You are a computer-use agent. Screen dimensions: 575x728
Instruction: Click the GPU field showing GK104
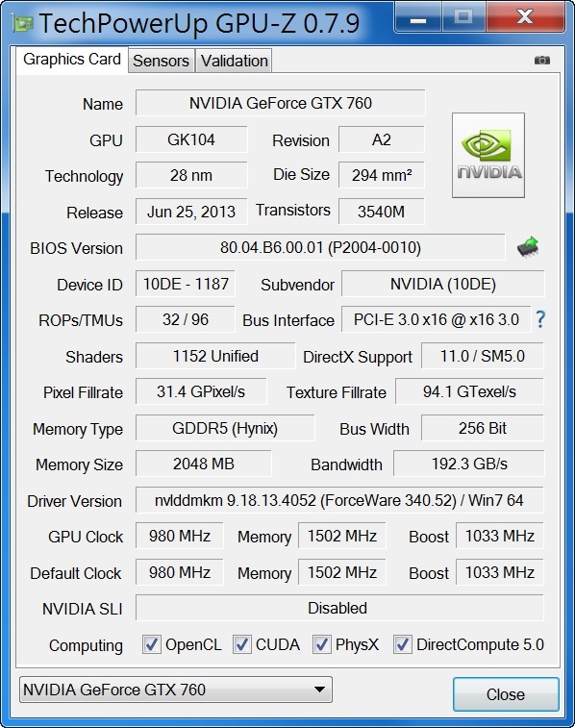click(x=191, y=139)
